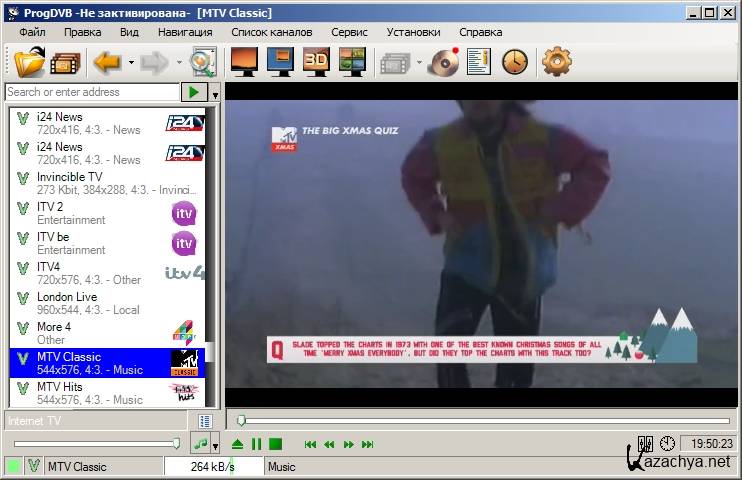Stop playback with the green square
The image size is (742, 480).
[275, 444]
